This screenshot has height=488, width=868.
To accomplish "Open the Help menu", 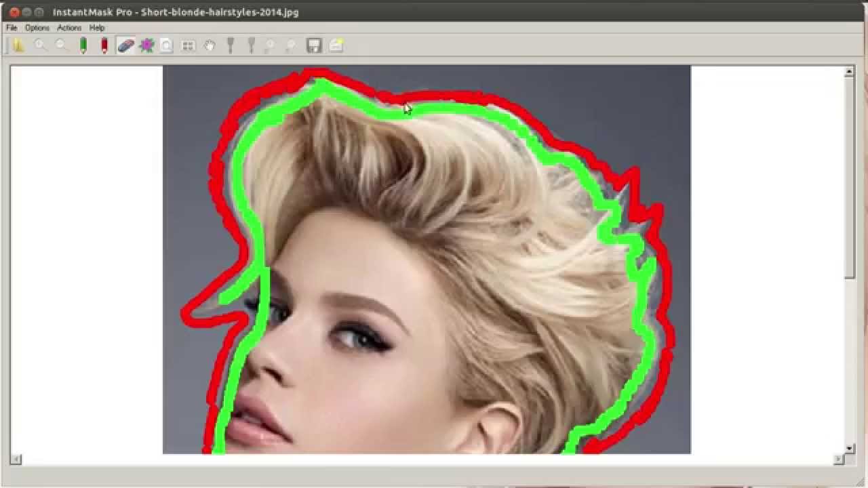I will pyautogui.click(x=97, y=28).
